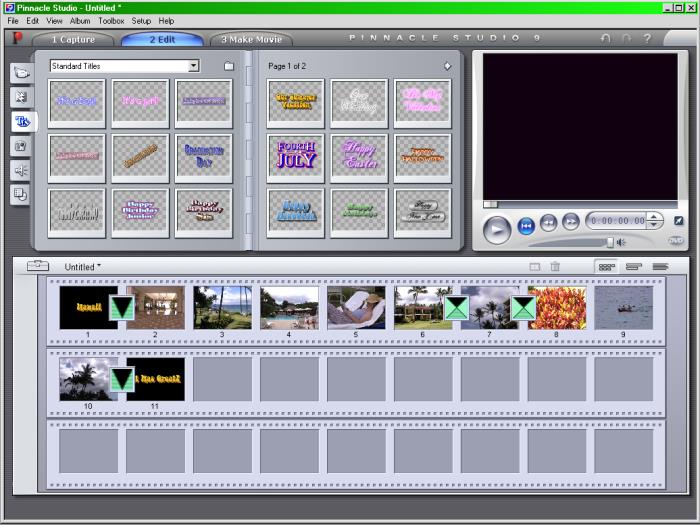Open the Standard Titles dropdown

click(193, 66)
